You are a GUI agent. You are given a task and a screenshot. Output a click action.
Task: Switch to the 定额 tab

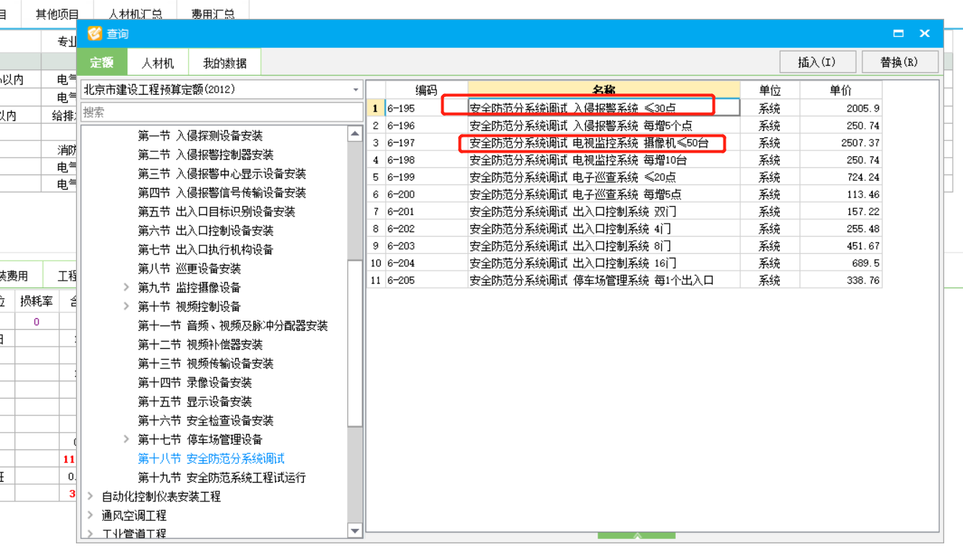point(102,62)
